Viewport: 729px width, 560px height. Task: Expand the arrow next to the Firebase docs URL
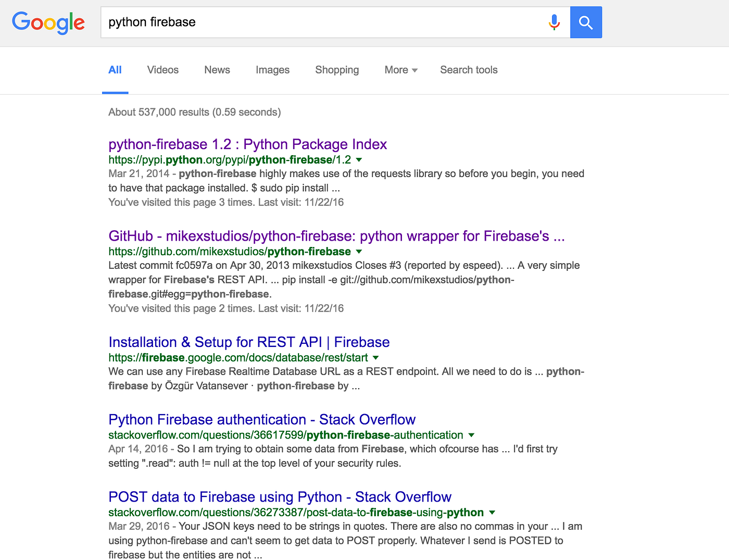375,358
